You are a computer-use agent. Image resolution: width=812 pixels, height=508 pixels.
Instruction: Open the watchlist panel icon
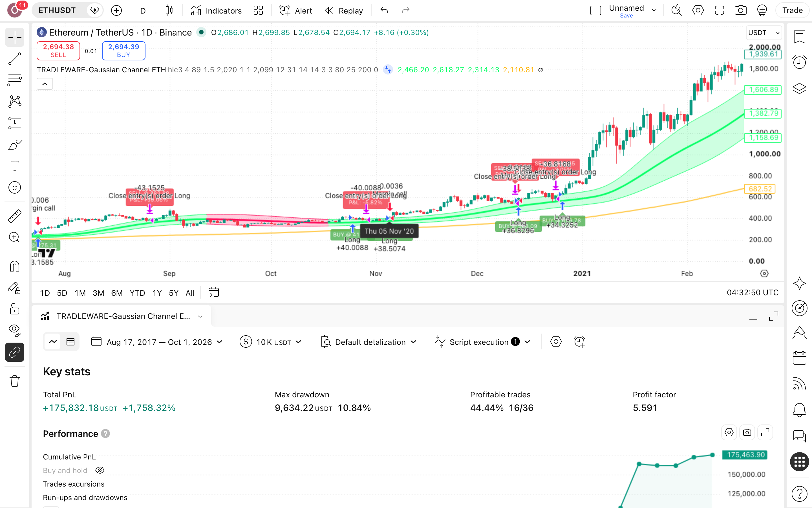(x=800, y=37)
